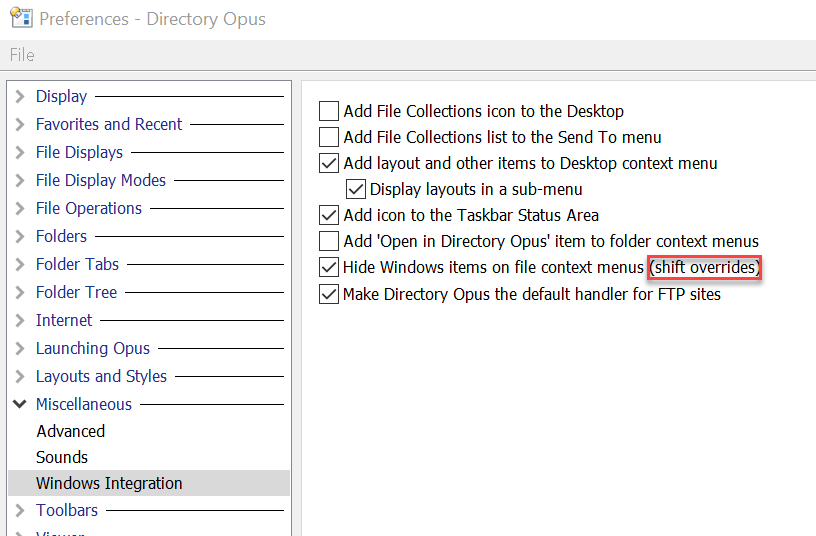
Task: Click the 'Add icon to the Taskbar Status Area' label
Action: (x=471, y=215)
